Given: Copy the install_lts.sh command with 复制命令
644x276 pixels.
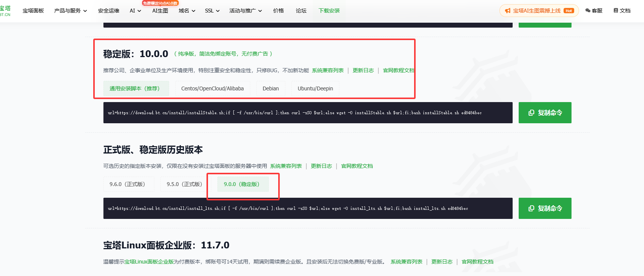Looking at the screenshot, I should click(x=545, y=208).
